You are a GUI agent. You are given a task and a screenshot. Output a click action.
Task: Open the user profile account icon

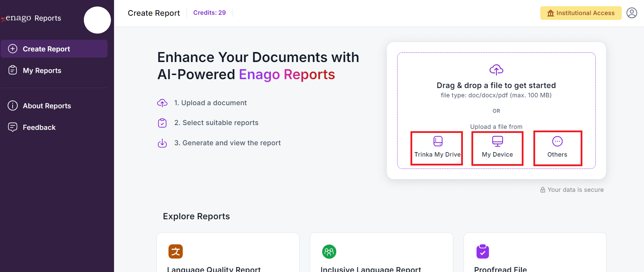[x=632, y=13]
